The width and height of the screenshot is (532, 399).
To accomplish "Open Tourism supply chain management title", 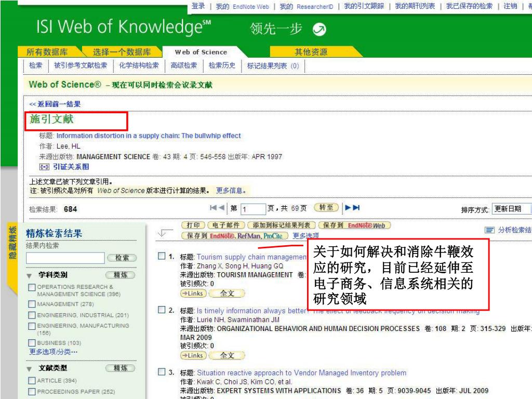I will (251, 257).
